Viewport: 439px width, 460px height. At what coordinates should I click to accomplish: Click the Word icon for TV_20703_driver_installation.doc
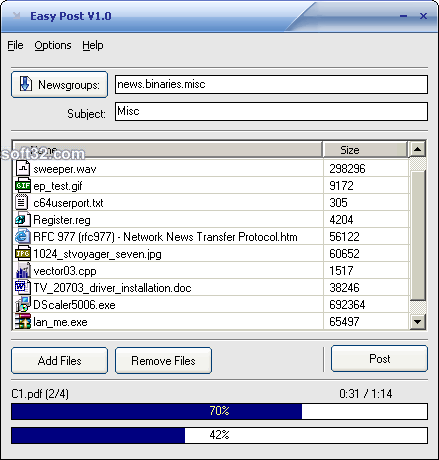23,287
